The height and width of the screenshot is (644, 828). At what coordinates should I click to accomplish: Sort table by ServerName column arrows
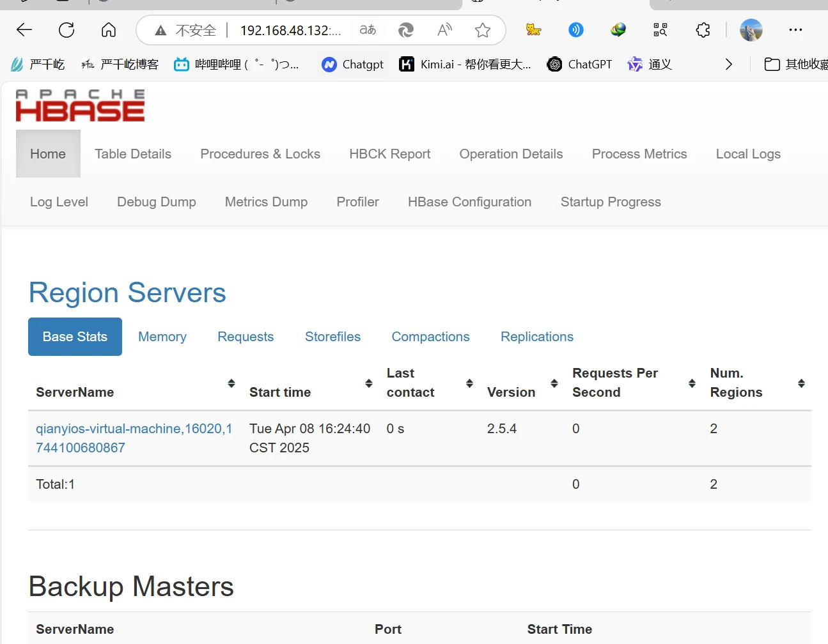[x=231, y=383]
